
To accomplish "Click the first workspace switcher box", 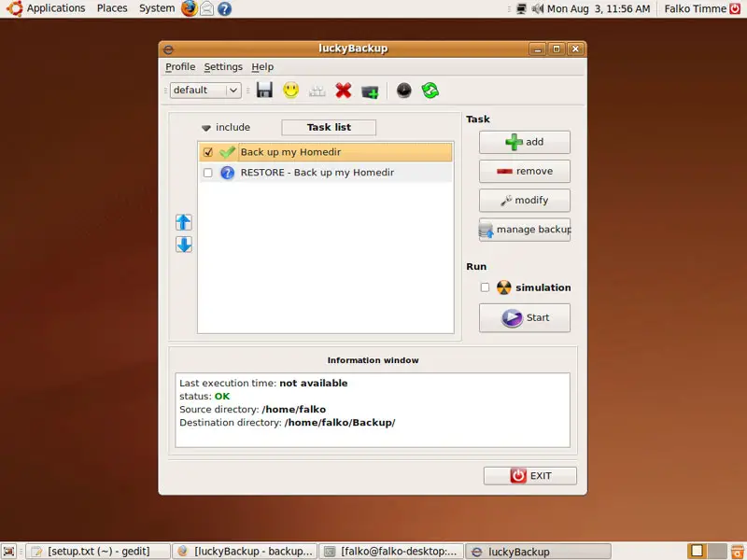I will (x=697, y=551).
